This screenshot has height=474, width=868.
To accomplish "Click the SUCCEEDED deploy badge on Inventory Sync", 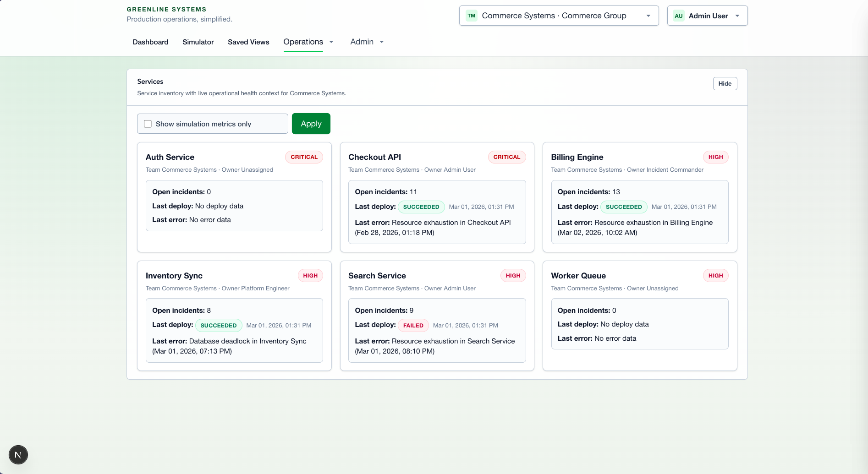I will [219, 325].
